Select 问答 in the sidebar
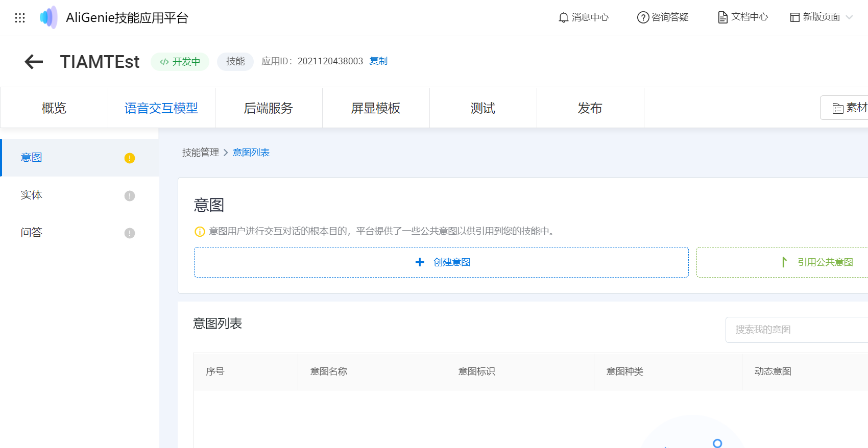This screenshot has height=448, width=868. tap(80, 233)
